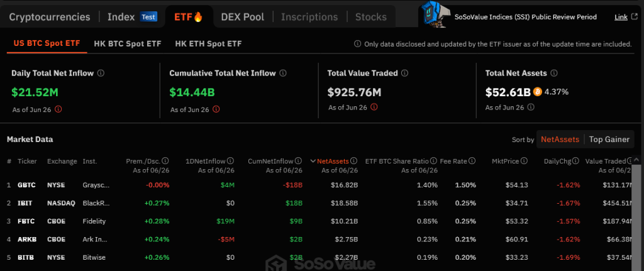Open the IBIT ticker row

25,203
